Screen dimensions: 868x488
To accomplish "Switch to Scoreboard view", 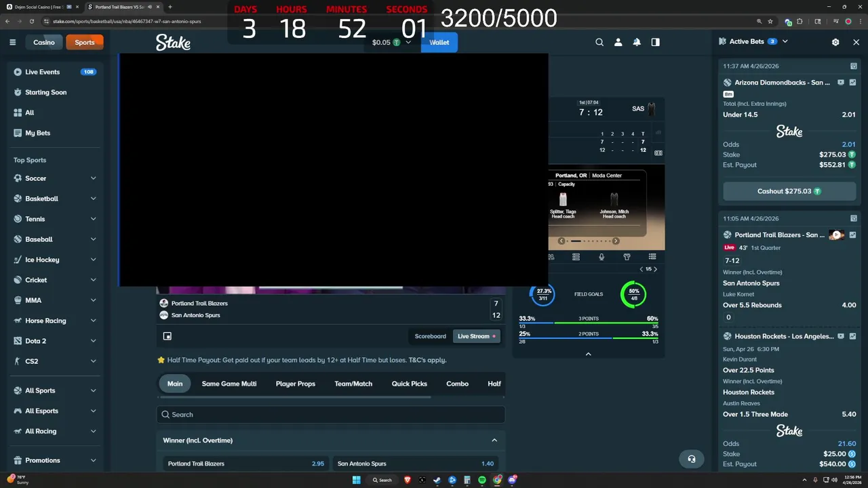I will [431, 336].
